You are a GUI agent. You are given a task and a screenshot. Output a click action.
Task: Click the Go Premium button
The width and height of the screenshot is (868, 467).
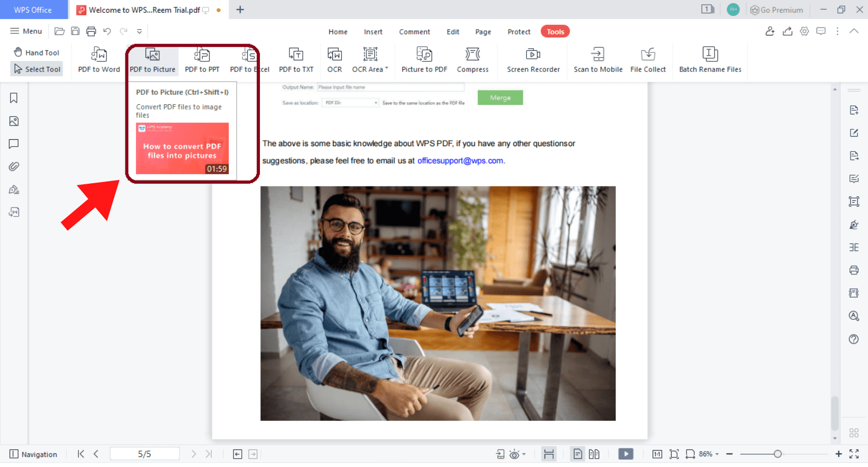pyautogui.click(x=776, y=10)
